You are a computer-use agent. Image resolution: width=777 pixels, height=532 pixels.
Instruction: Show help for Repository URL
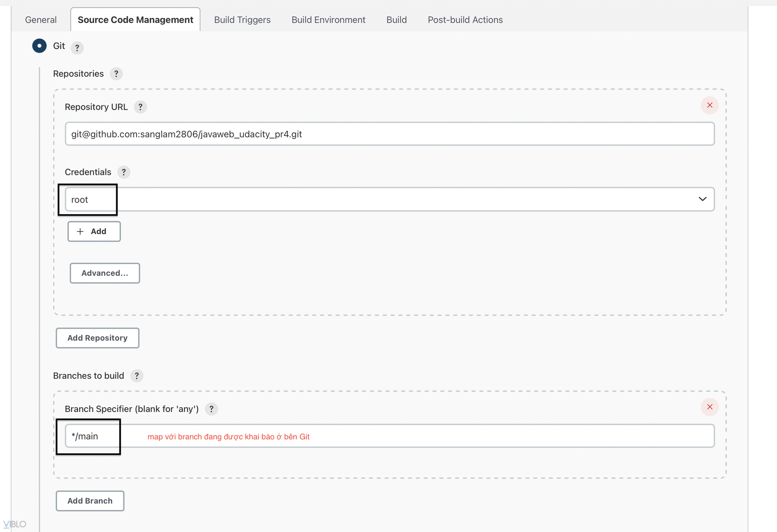pyautogui.click(x=140, y=107)
